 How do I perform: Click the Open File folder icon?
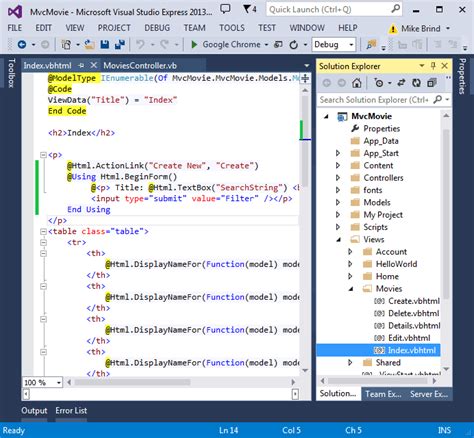tap(89, 44)
